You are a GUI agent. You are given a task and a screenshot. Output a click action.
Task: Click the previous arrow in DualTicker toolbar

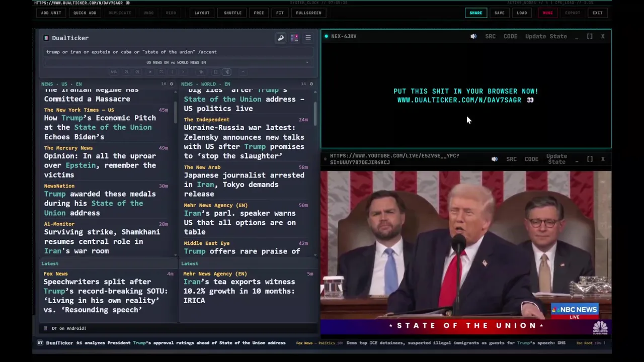(172, 72)
